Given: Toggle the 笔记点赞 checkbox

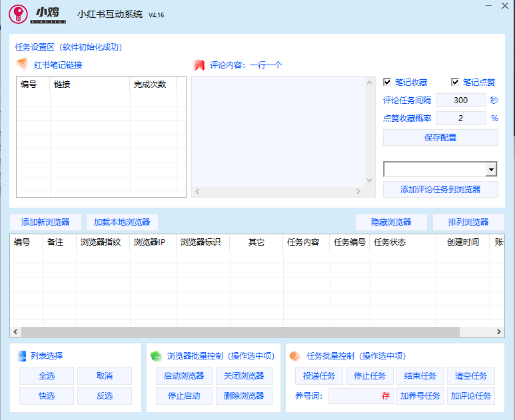Looking at the screenshot, I should tap(455, 82).
